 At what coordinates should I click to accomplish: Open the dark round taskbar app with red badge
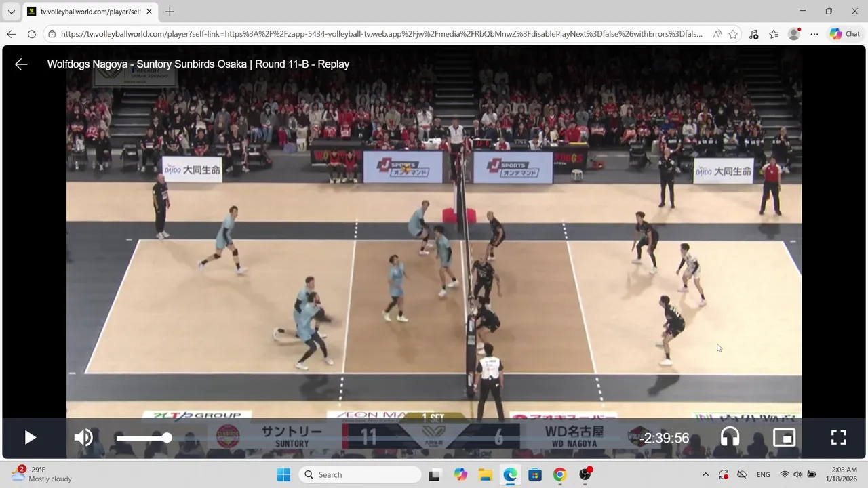(585, 474)
